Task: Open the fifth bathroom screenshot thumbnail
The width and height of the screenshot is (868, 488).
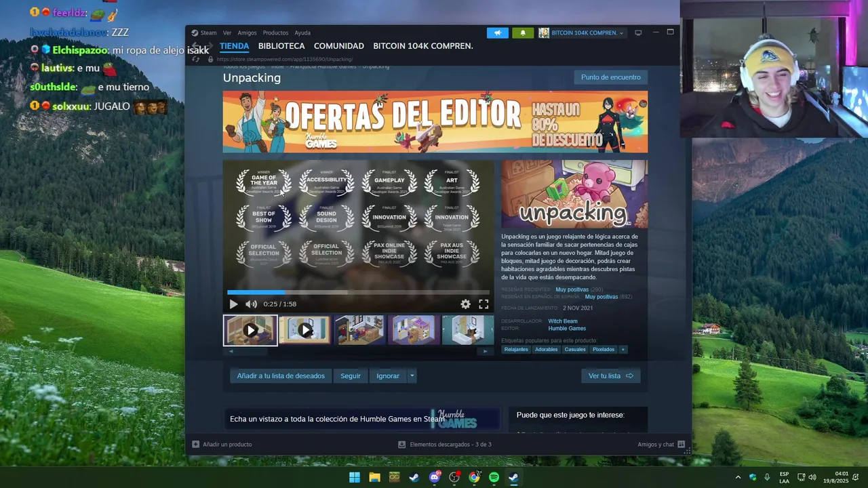Action: 467,330
